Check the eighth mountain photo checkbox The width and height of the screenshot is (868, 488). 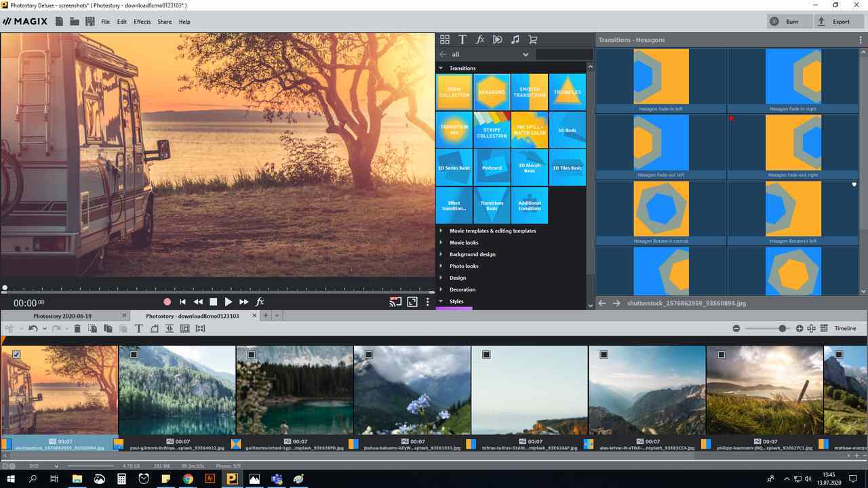point(839,354)
